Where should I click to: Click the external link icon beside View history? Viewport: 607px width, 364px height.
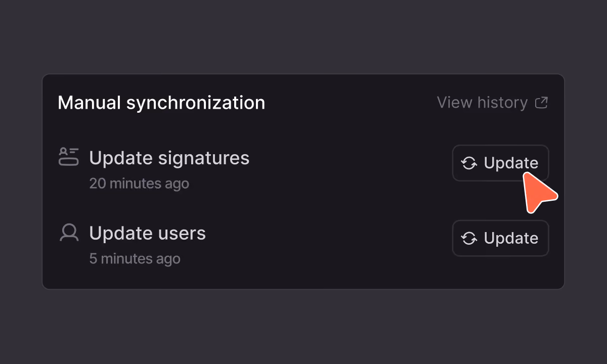click(541, 103)
